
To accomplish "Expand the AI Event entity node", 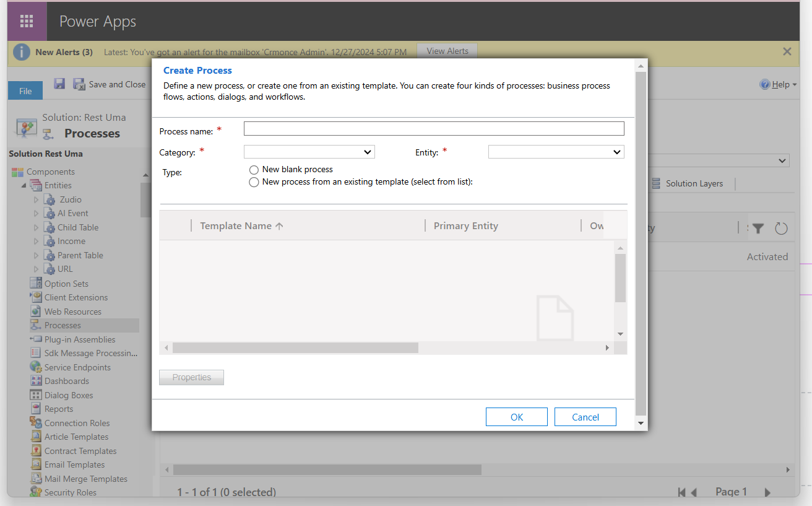I will pyautogui.click(x=37, y=213).
